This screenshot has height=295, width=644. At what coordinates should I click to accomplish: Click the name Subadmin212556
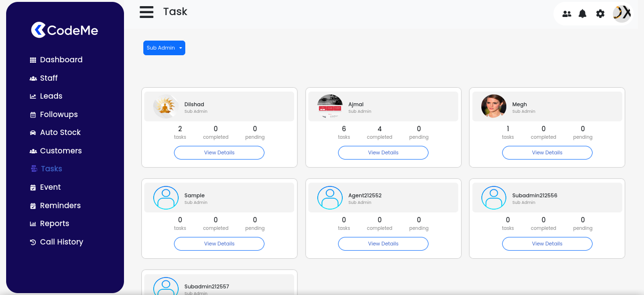coord(535,195)
